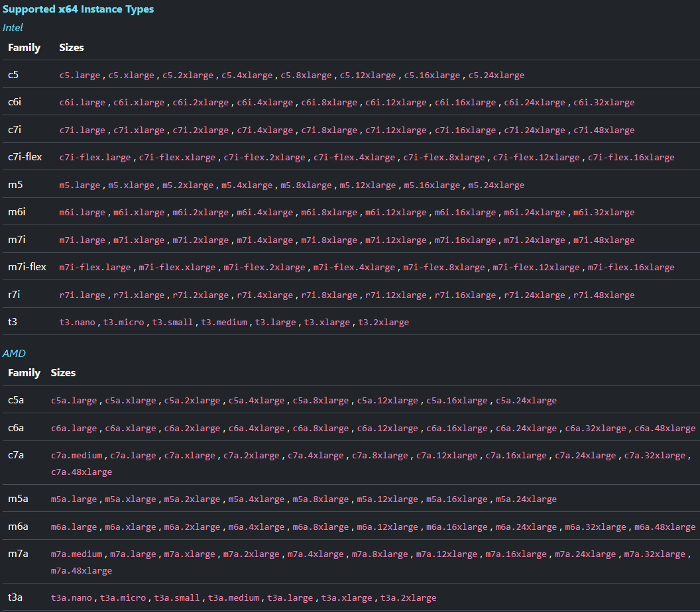700x612 pixels.
Task: Click c5.4xlarge in the c5 row
Action: [x=247, y=75]
